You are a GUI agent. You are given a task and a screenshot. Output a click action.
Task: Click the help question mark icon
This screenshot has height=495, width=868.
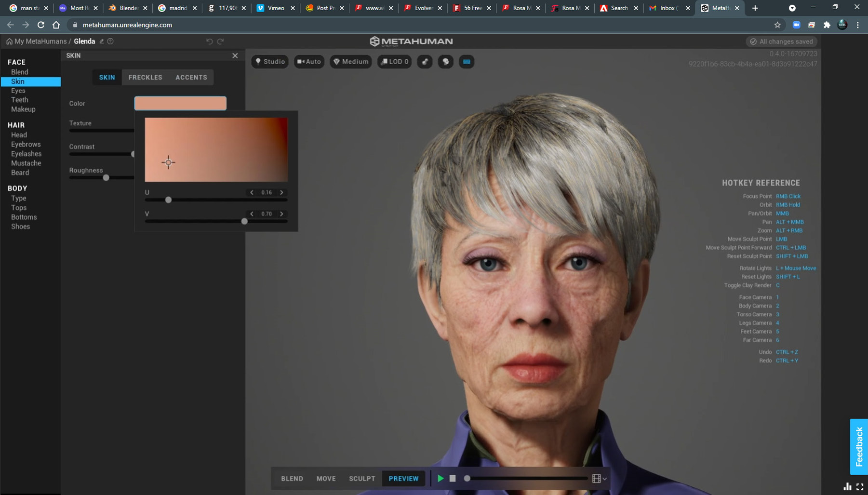tap(110, 41)
